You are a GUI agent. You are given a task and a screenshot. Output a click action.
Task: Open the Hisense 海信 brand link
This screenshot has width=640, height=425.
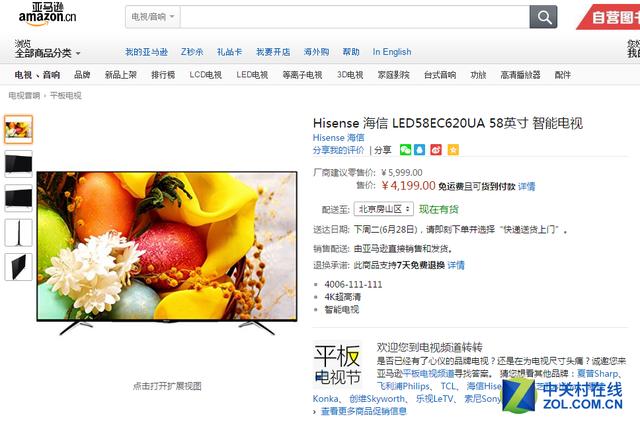[338, 138]
